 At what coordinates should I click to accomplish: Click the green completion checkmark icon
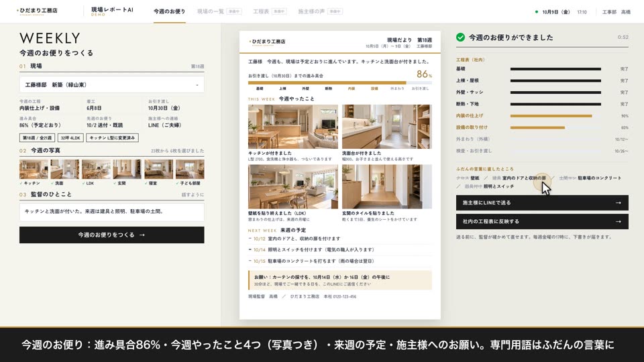pos(460,38)
